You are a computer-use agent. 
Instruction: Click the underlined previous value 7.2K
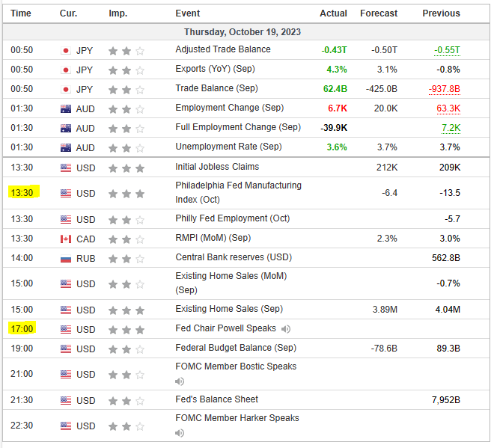(x=451, y=128)
